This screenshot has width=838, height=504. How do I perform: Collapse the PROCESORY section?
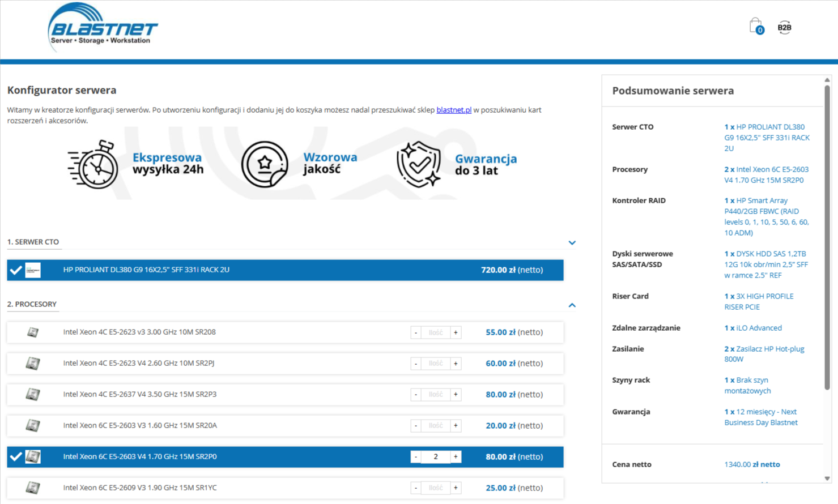pos(572,304)
